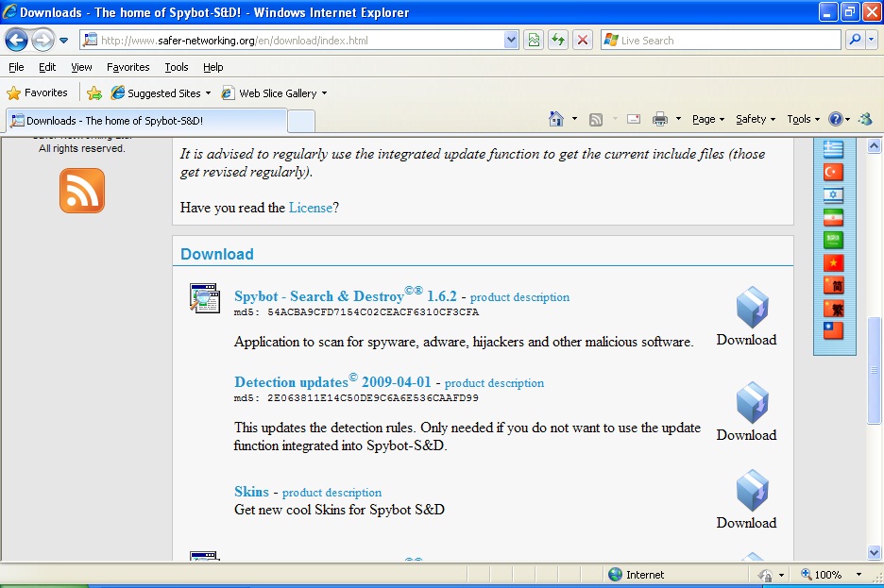Expand the Home button dropdown arrow
The width and height of the screenshot is (884, 588).
click(574, 119)
